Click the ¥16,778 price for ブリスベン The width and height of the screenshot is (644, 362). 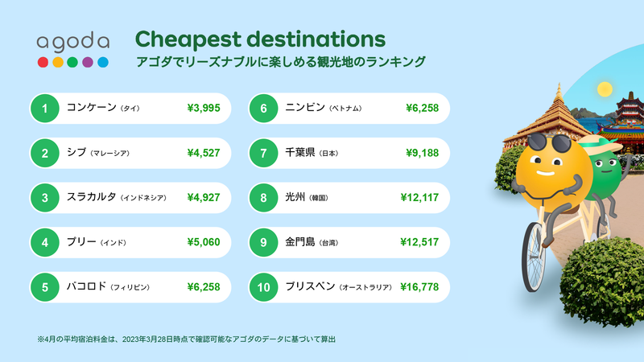[419, 287]
